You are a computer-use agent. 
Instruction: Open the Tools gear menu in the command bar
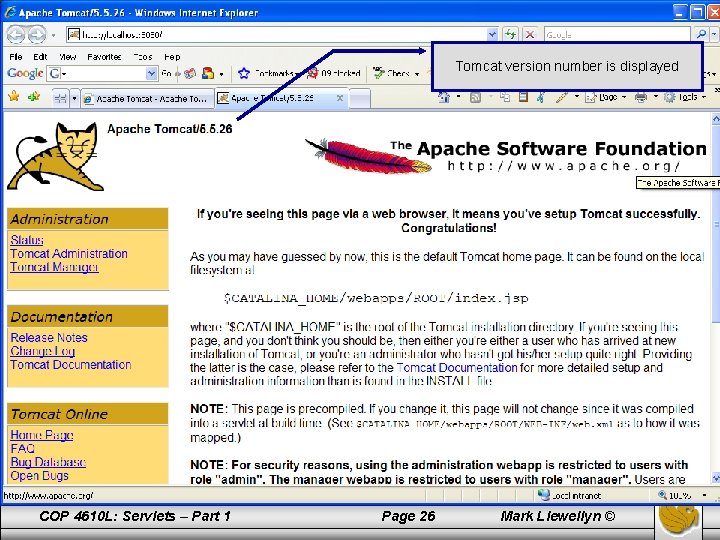click(x=685, y=97)
